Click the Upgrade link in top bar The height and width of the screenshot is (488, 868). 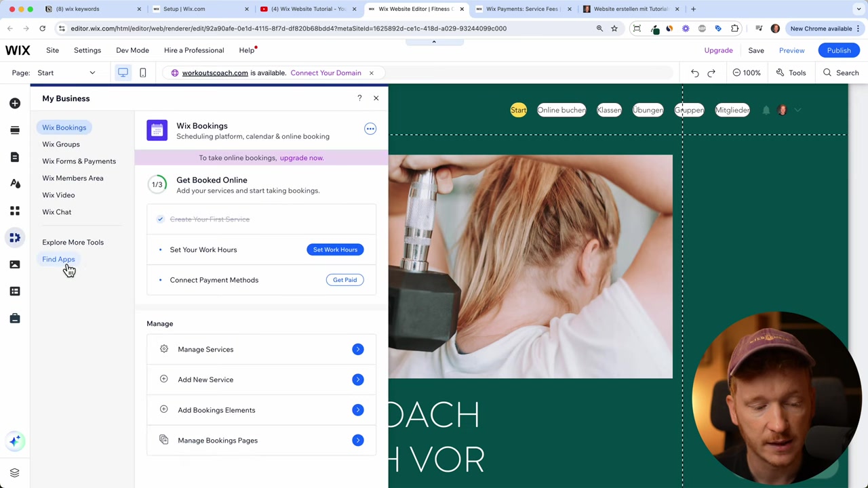pos(718,50)
